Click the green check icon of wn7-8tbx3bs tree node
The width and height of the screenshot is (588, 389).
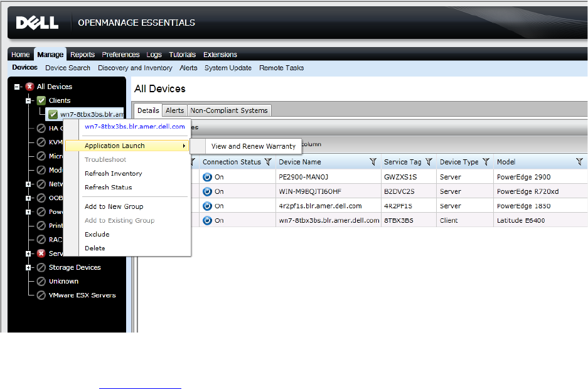[x=53, y=114]
